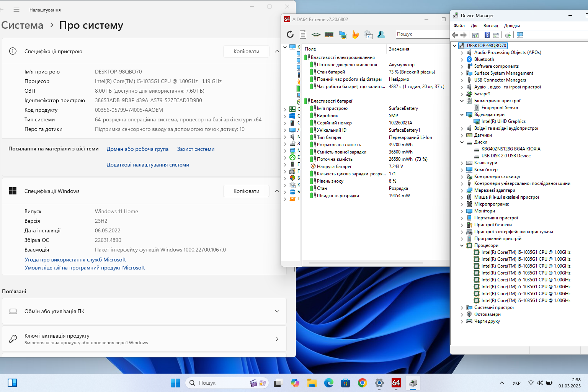
Task: Open the hamburger navigation menu in Settings
Action: pos(16,10)
